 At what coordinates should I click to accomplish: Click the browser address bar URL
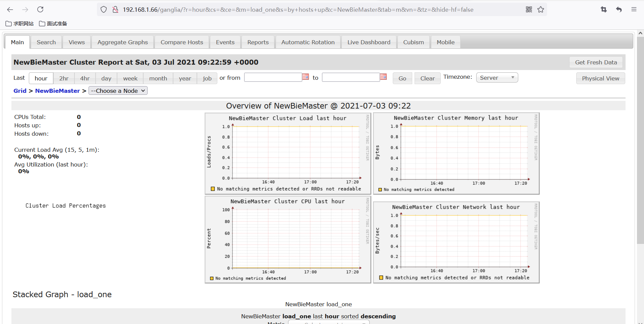[x=298, y=10]
